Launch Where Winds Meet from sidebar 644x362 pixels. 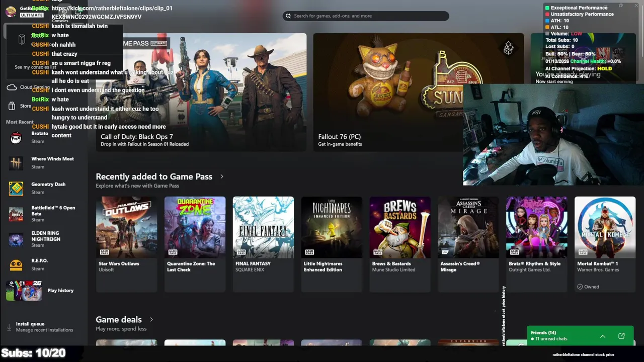coord(44,162)
